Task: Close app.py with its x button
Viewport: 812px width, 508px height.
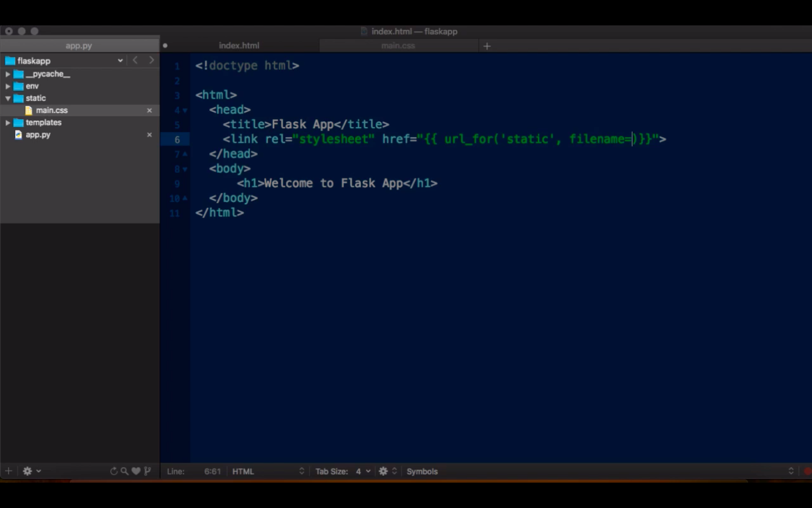Action: (149, 135)
